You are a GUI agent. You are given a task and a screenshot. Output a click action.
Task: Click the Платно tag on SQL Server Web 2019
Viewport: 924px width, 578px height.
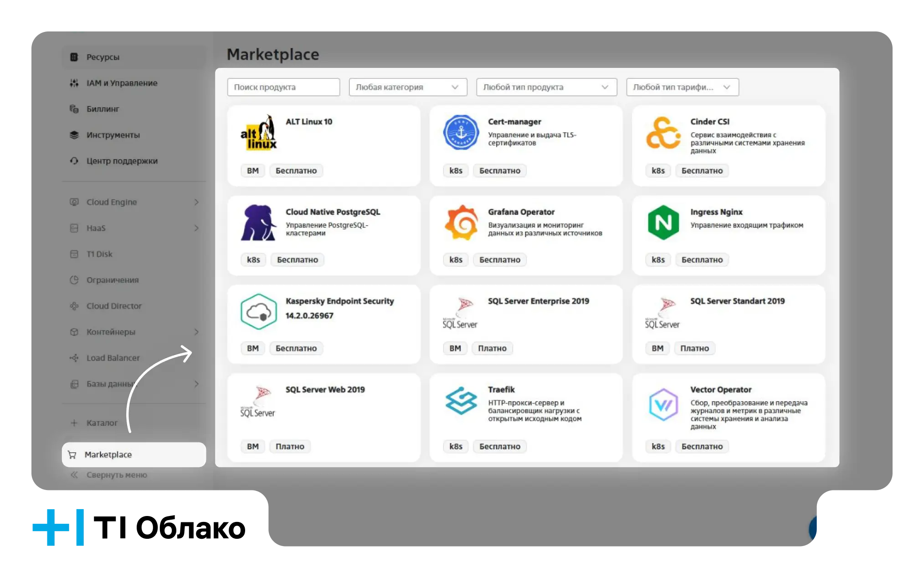pyautogui.click(x=290, y=446)
